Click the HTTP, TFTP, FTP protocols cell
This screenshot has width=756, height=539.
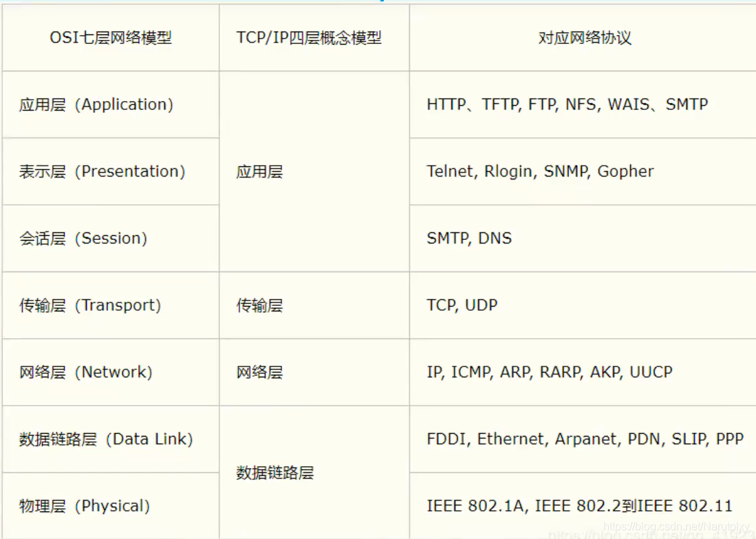coord(583,104)
